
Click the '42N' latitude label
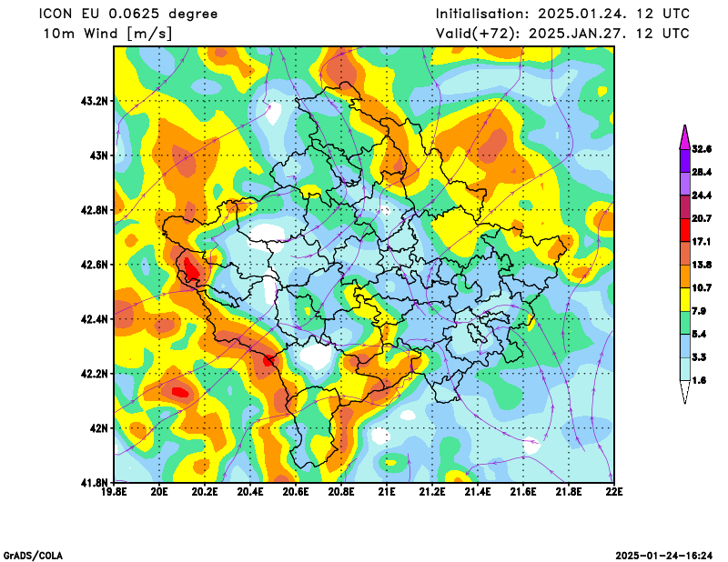coord(98,428)
